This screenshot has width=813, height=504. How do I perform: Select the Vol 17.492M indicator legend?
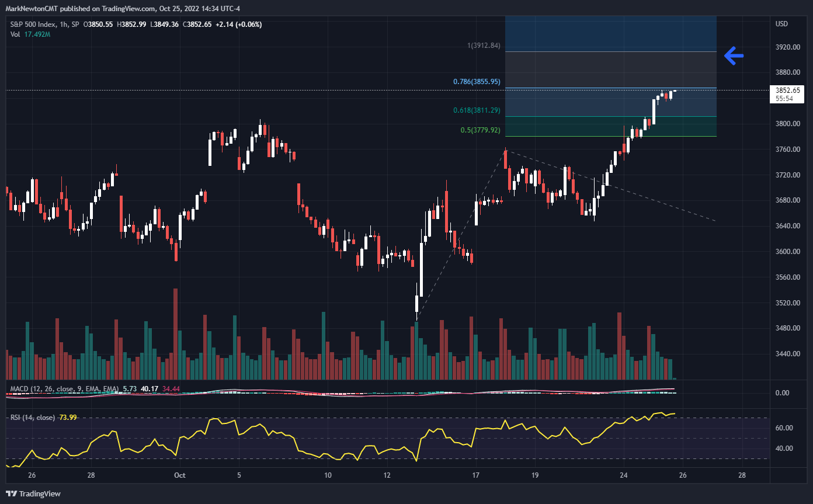(x=30, y=34)
